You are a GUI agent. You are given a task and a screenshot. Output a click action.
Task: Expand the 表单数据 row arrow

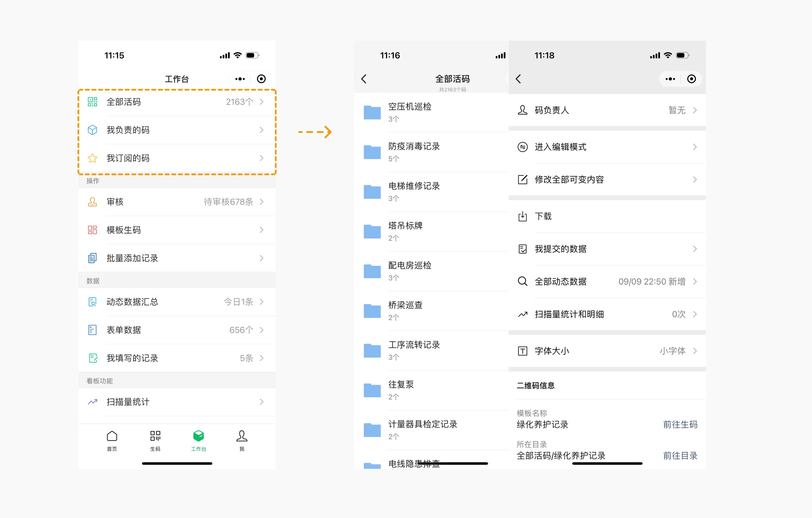261,330
